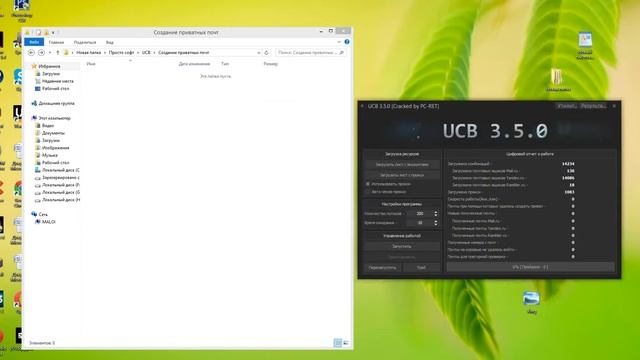Click the thread count field showing 200
Image resolution: width=640 pixels, height=360 pixels.
420,214
